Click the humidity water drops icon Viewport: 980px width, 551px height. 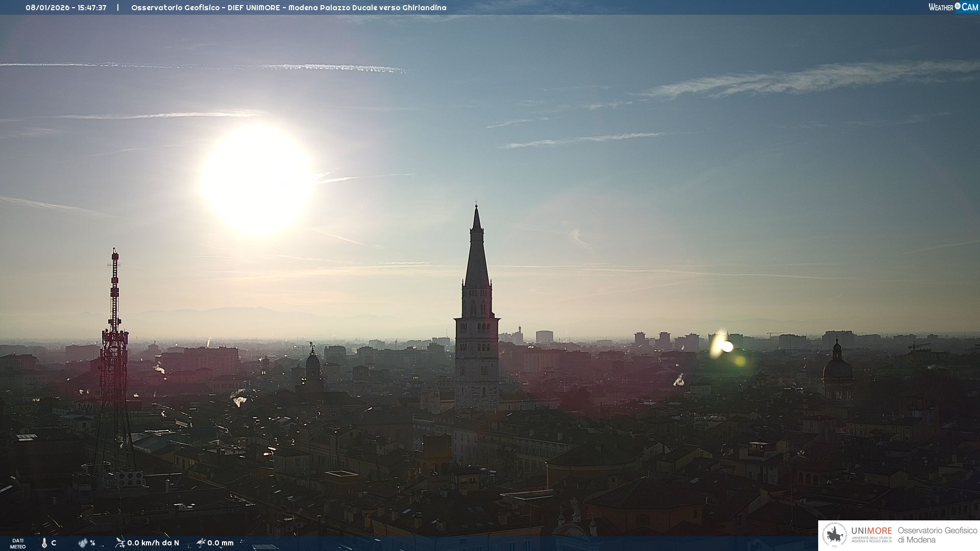coord(83,543)
